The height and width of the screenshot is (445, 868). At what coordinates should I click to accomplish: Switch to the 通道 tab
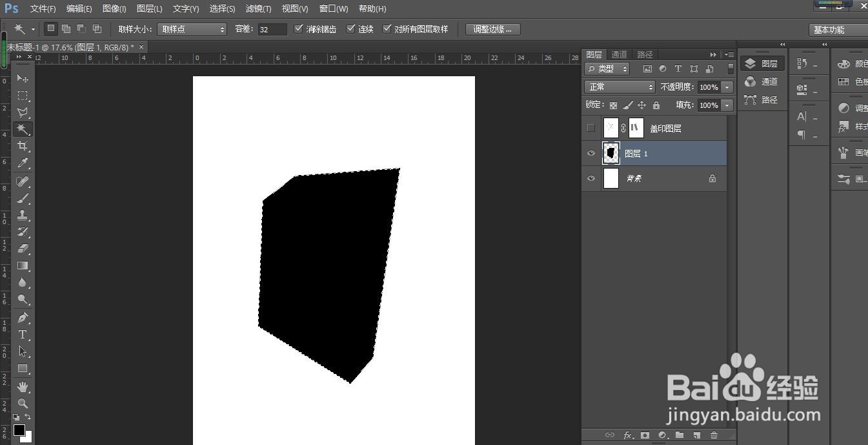coord(619,54)
